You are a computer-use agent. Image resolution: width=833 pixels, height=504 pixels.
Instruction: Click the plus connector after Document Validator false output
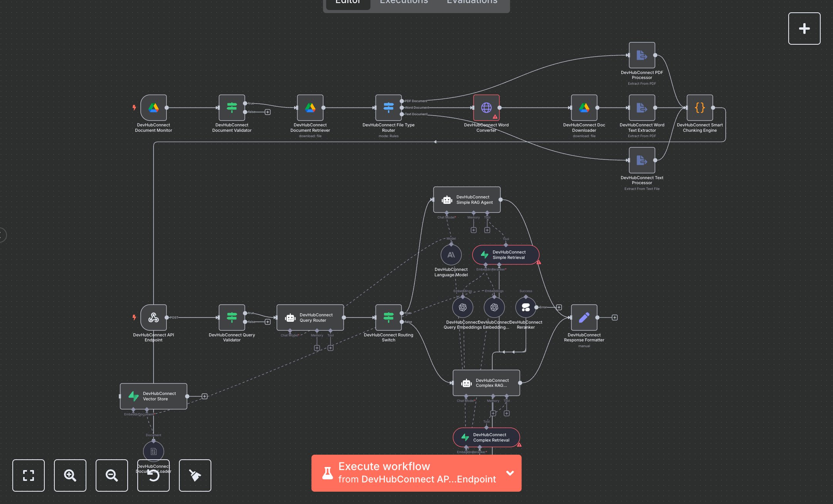[x=268, y=112]
